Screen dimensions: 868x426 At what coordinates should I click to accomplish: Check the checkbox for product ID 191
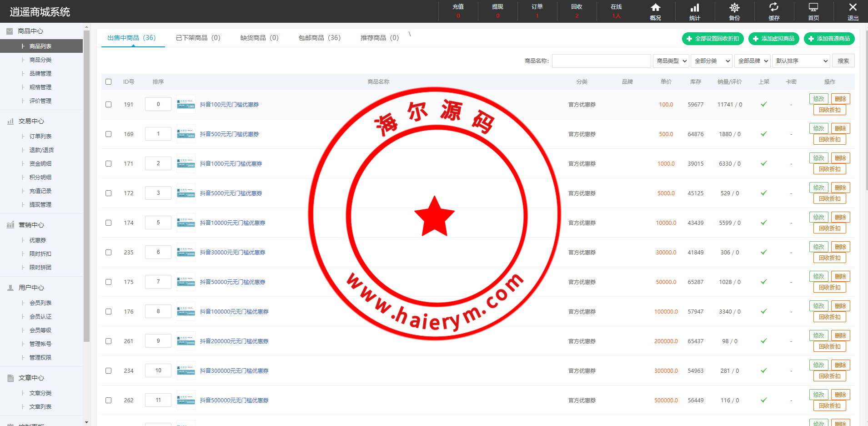pyautogui.click(x=108, y=105)
